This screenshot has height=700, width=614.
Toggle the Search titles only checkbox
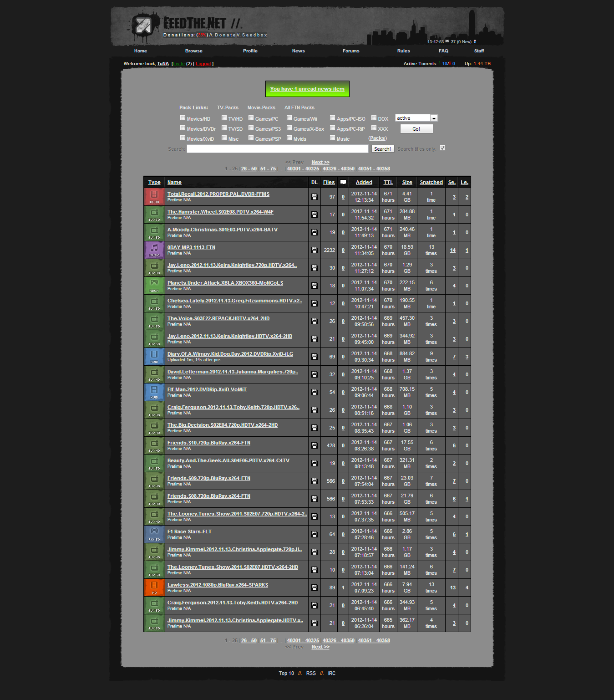(x=442, y=148)
